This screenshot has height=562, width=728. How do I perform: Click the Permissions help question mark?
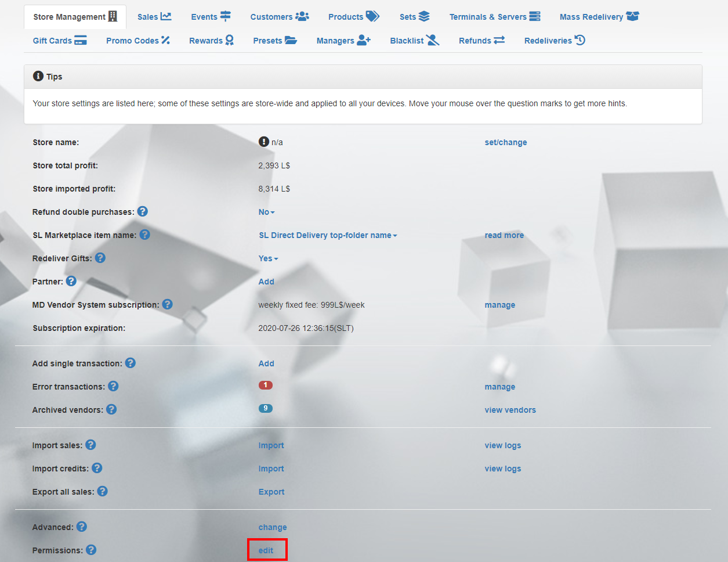click(92, 550)
